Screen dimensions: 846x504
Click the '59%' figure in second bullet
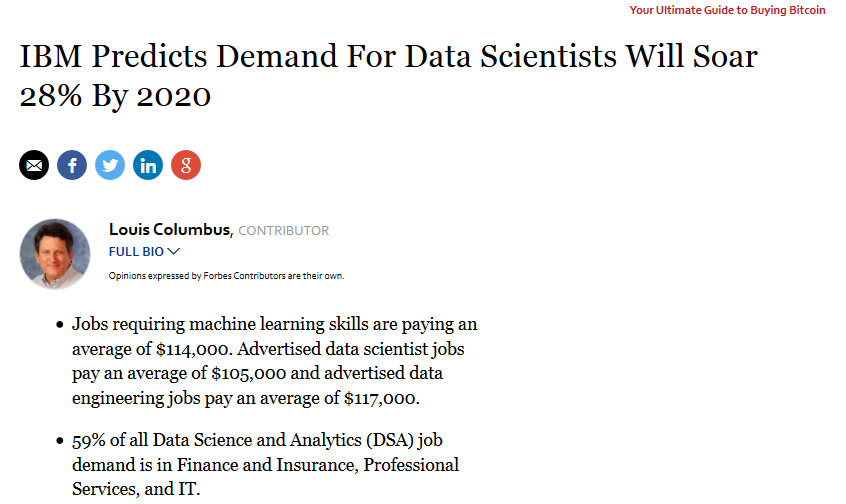(x=88, y=441)
